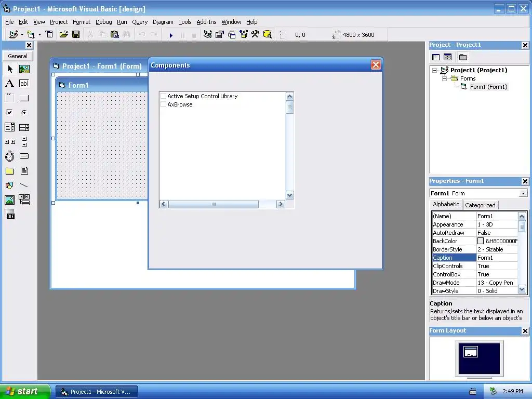532x399 pixels.
Task: Open Add Form dropdown arrow
Action: [x=39, y=35]
